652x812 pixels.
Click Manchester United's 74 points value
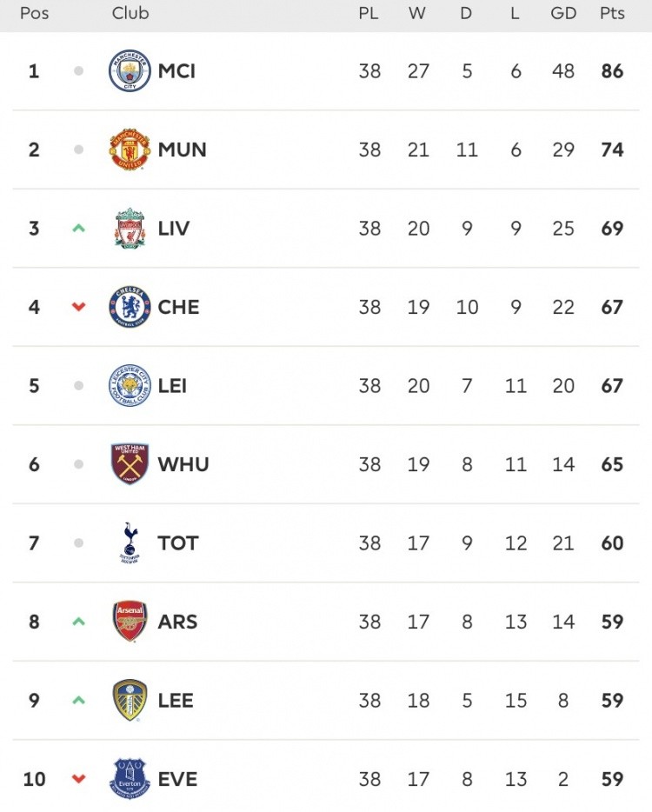pyautogui.click(x=612, y=150)
